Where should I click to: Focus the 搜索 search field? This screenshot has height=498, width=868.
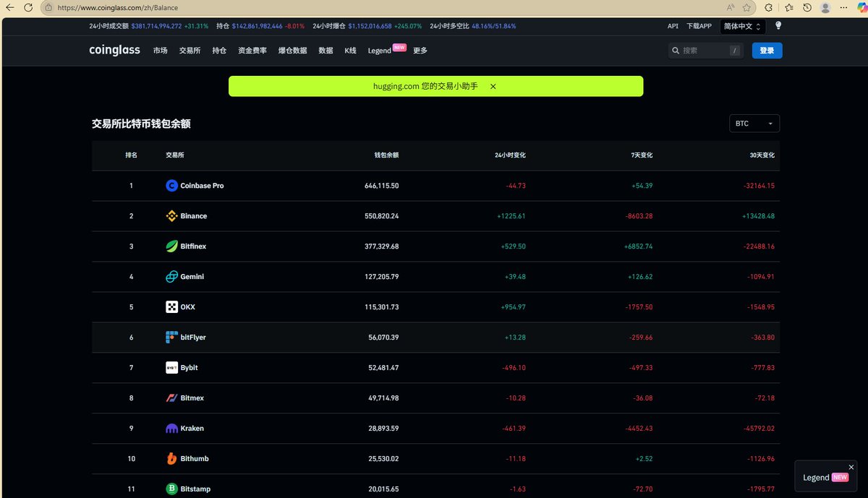[x=707, y=51]
